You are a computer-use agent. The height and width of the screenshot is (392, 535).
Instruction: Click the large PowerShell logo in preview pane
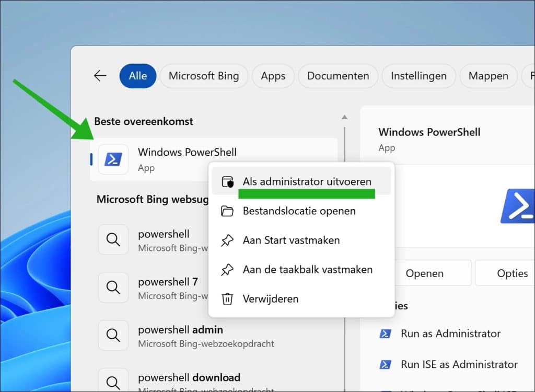[518, 206]
